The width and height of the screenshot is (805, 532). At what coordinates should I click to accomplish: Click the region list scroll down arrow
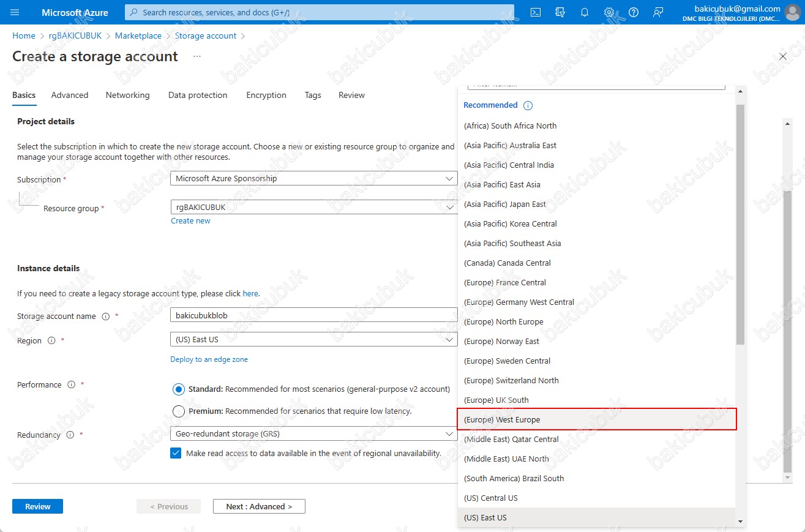click(x=741, y=521)
